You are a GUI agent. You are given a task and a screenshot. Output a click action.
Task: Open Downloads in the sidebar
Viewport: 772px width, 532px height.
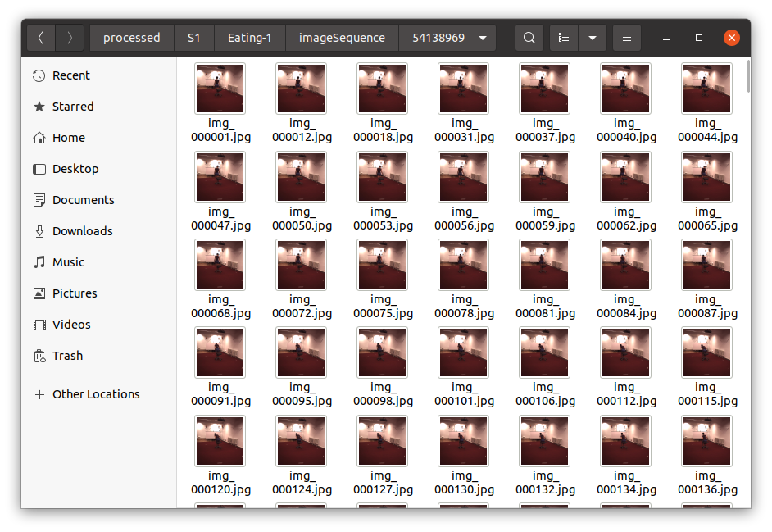[98, 231]
